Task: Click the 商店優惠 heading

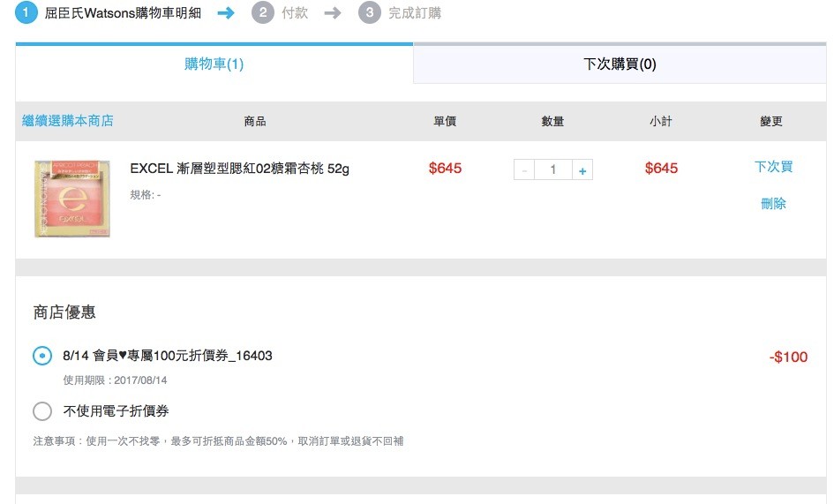Action: pos(64,312)
